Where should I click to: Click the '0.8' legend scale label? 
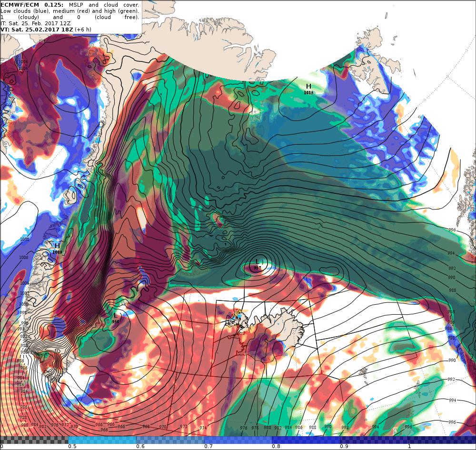pos(276,446)
